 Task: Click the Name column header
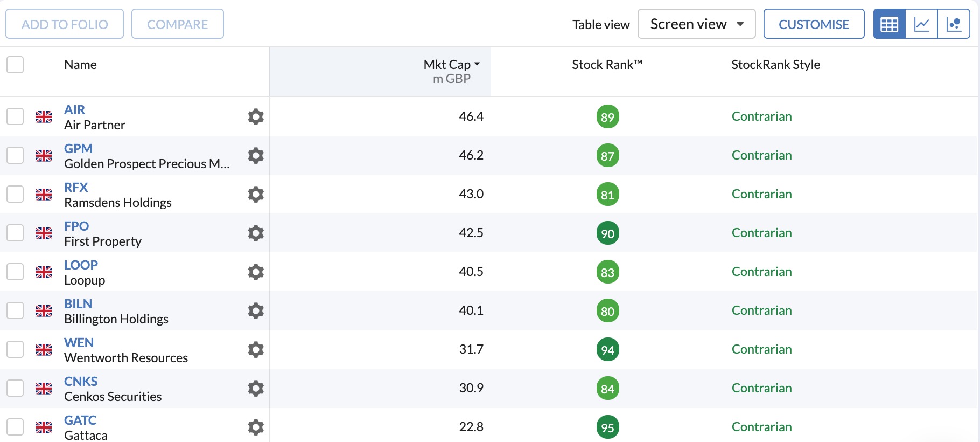point(80,65)
